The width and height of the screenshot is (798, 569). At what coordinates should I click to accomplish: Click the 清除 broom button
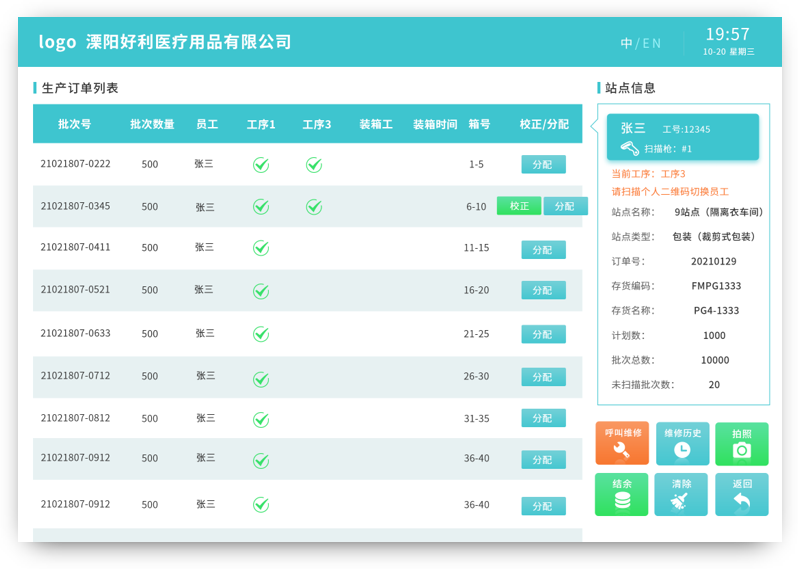point(682,494)
